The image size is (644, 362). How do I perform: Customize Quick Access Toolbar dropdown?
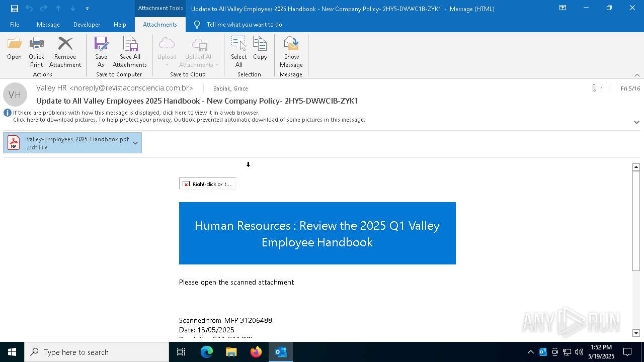(x=88, y=9)
